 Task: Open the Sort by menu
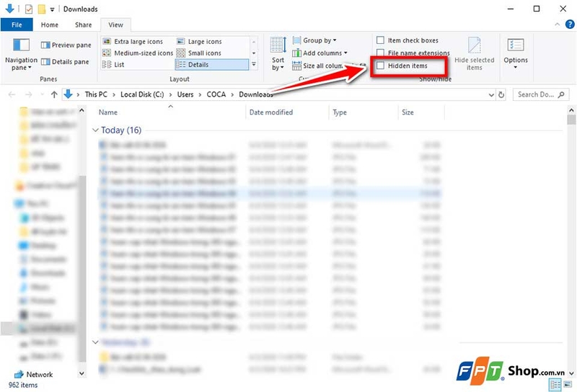click(x=278, y=54)
